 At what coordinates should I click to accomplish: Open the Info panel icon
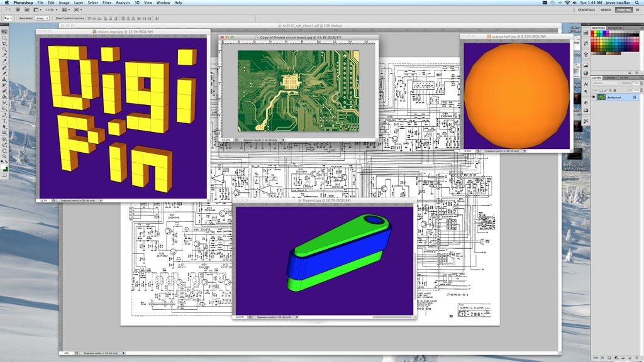click(586, 73)
